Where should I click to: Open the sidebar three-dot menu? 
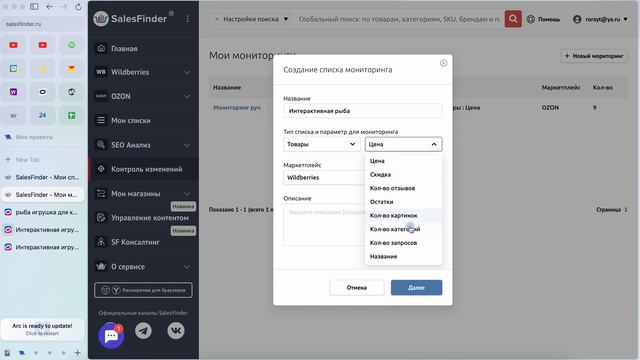coord(187,19)
